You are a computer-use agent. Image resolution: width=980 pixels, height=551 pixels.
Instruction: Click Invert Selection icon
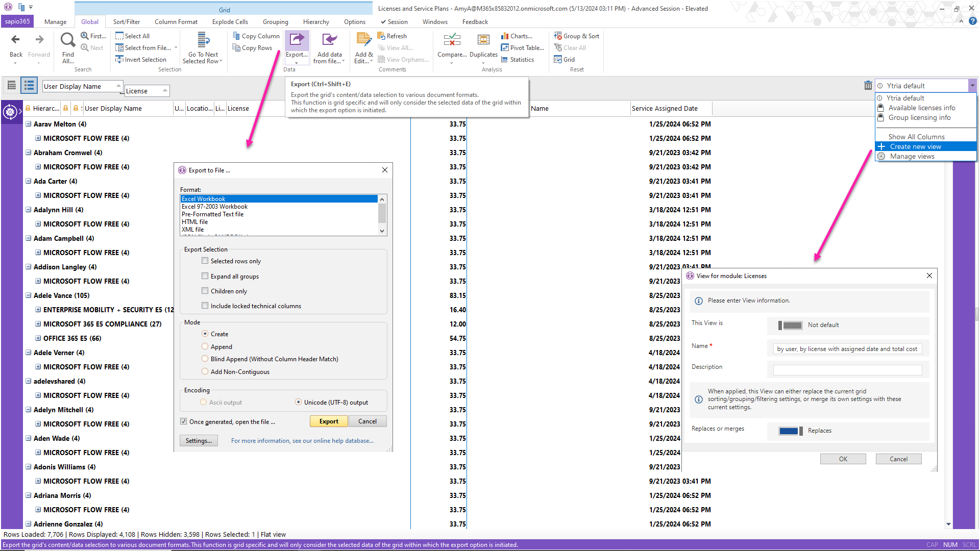119,59
